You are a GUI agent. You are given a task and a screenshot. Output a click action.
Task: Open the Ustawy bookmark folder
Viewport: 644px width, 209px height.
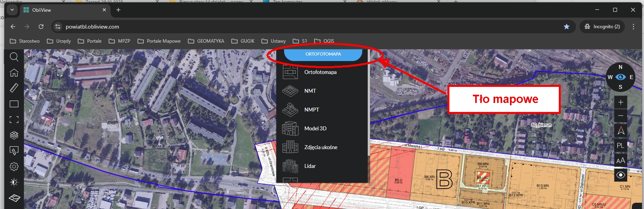(x=274, y=41)
